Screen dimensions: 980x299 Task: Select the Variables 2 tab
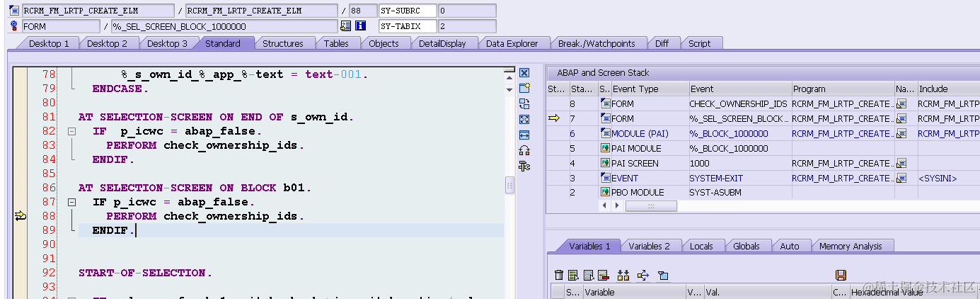pyautogui.click(x=650, y=246)
